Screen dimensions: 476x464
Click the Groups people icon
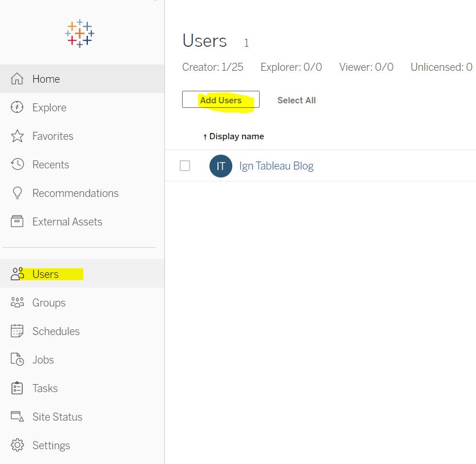pos(18,303)
